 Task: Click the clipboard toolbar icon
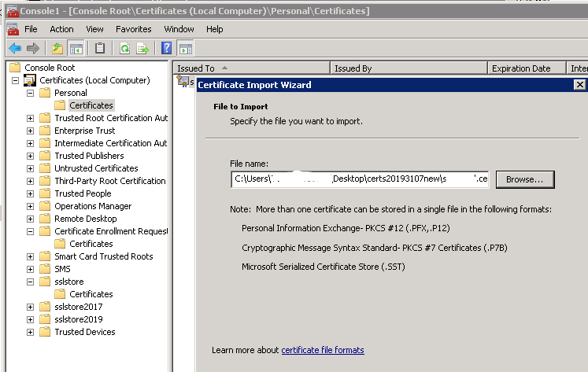click(100, 49)
